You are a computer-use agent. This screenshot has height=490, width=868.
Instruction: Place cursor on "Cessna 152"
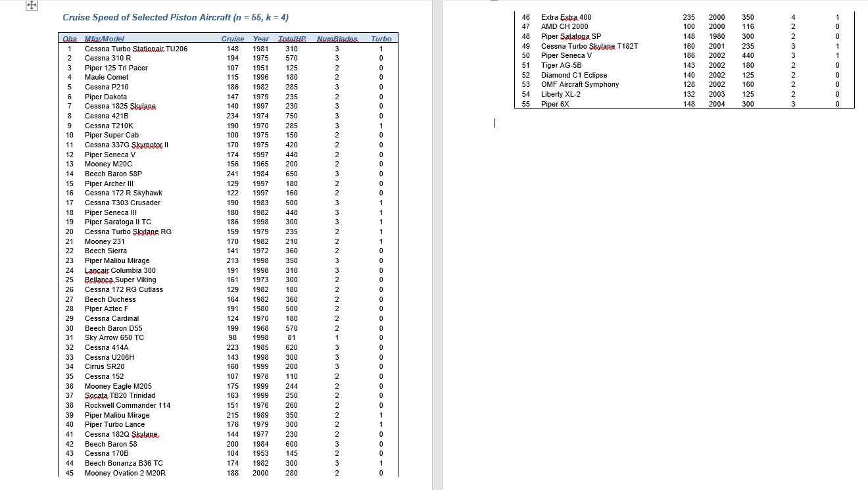coord(104,376)
